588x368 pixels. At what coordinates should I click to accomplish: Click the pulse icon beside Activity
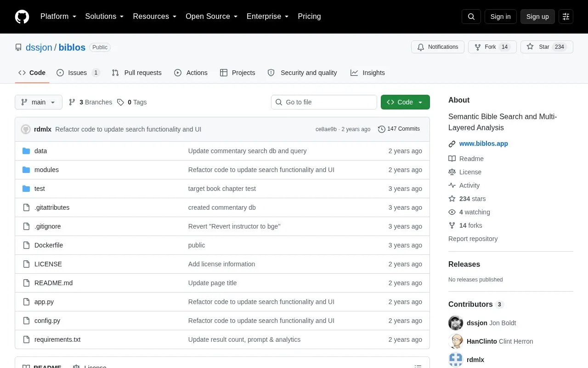(x=452, y=185)
